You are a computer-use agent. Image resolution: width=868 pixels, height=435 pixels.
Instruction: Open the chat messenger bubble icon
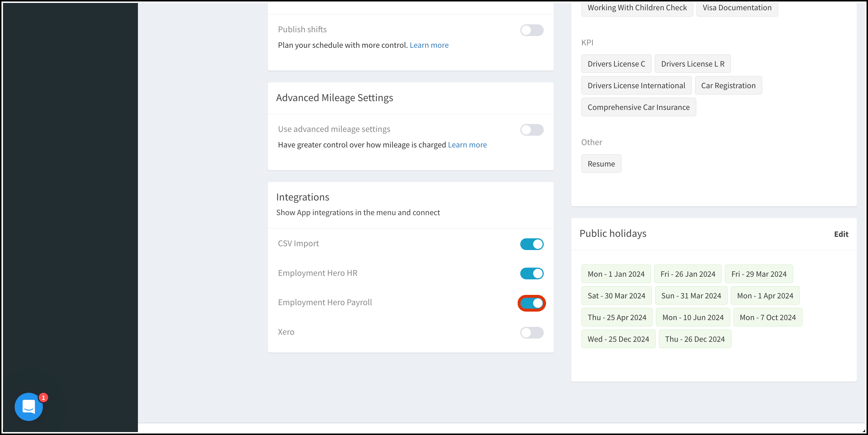[29, 406]
